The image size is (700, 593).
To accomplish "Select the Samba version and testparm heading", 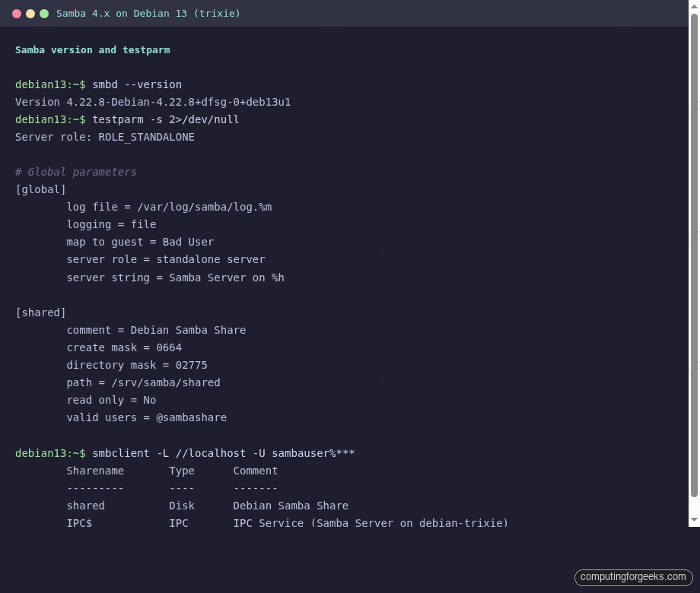I will (93, 49).
